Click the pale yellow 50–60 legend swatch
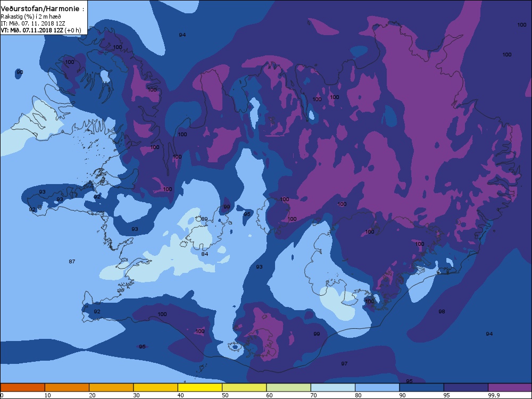Screen dimensions: 532x399 pyautogui.click(x=244, y=387)
